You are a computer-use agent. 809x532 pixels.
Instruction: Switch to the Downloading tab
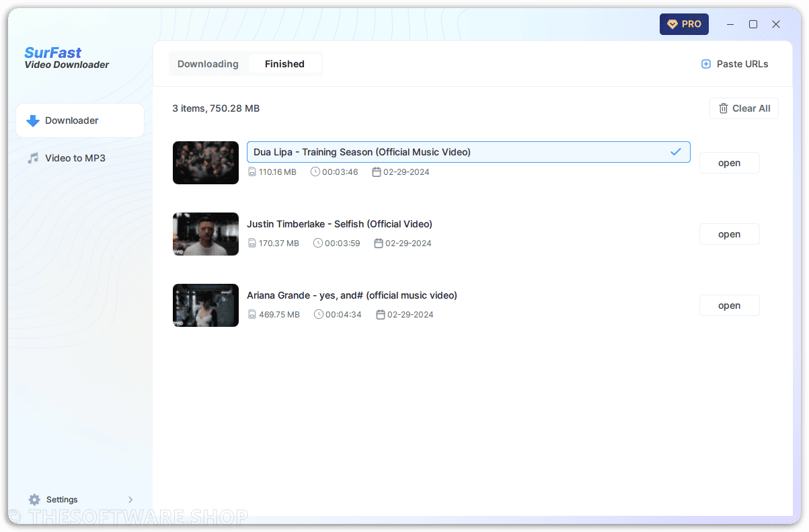coord(208,64)
